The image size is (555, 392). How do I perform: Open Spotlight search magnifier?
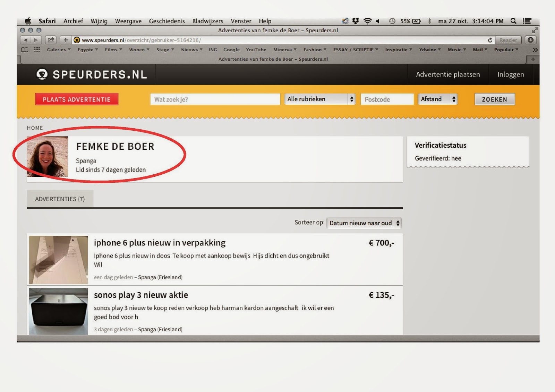click(513, 21)
